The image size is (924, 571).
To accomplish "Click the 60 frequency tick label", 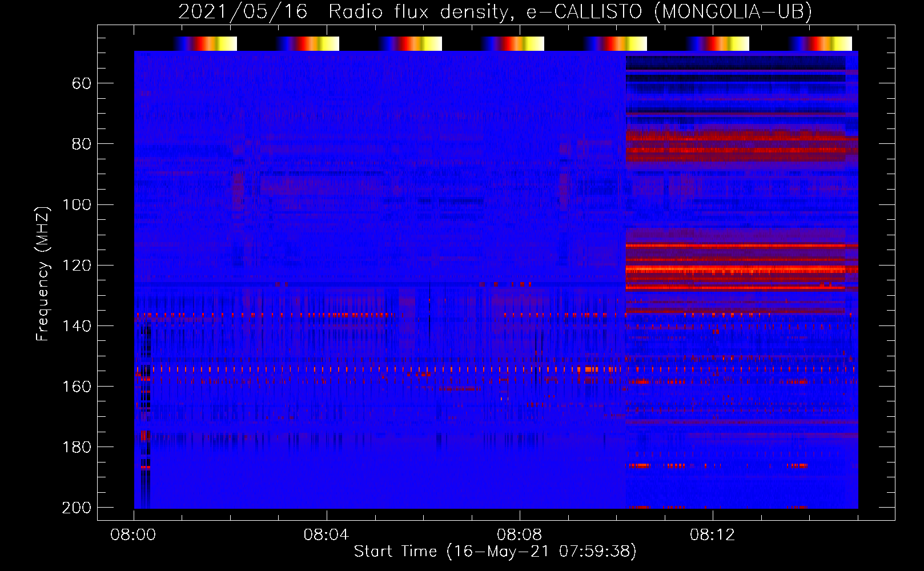I will (82, 83).
